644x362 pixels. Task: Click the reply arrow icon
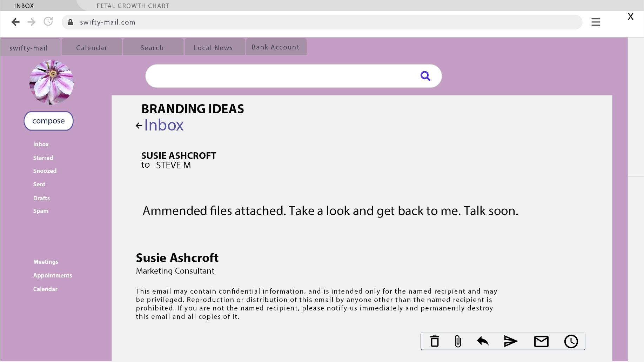coord(483,341)
